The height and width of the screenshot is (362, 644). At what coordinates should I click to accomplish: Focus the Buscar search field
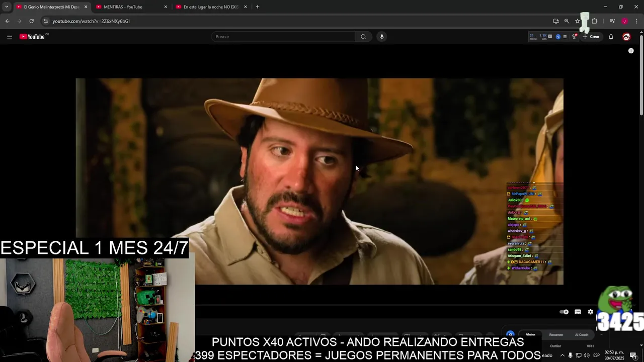(283, 37)
